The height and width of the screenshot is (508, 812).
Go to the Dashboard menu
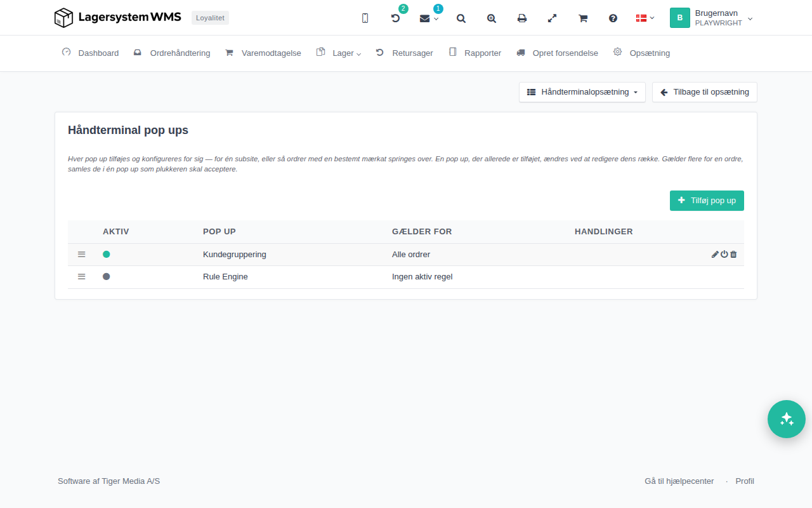[x=90, y=53]
